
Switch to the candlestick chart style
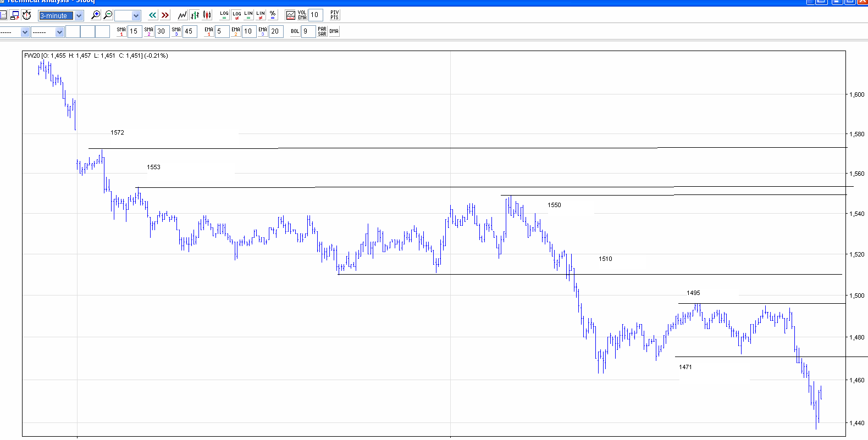click(207, 15)
